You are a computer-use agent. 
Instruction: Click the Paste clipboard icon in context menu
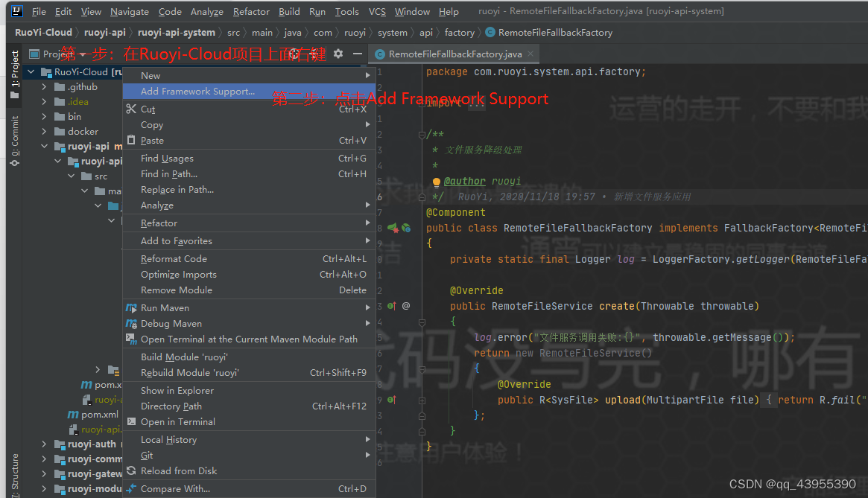point(131,140)
